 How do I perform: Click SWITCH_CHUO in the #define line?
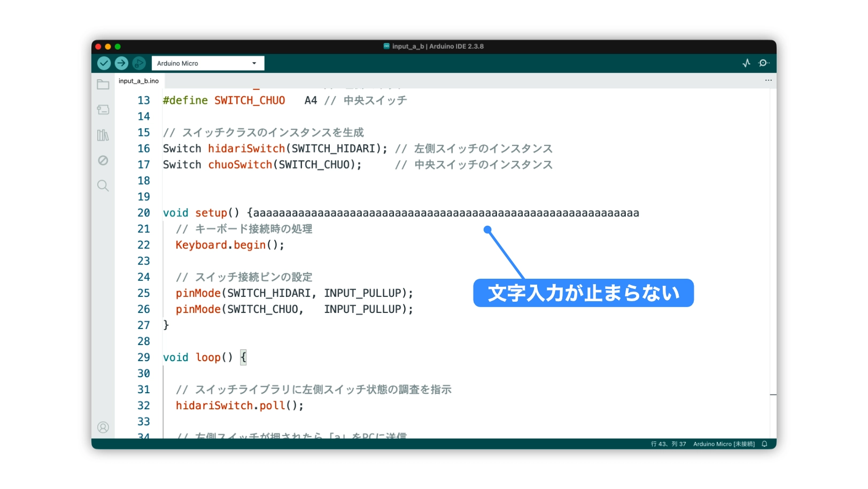click(x=250, y=101)
